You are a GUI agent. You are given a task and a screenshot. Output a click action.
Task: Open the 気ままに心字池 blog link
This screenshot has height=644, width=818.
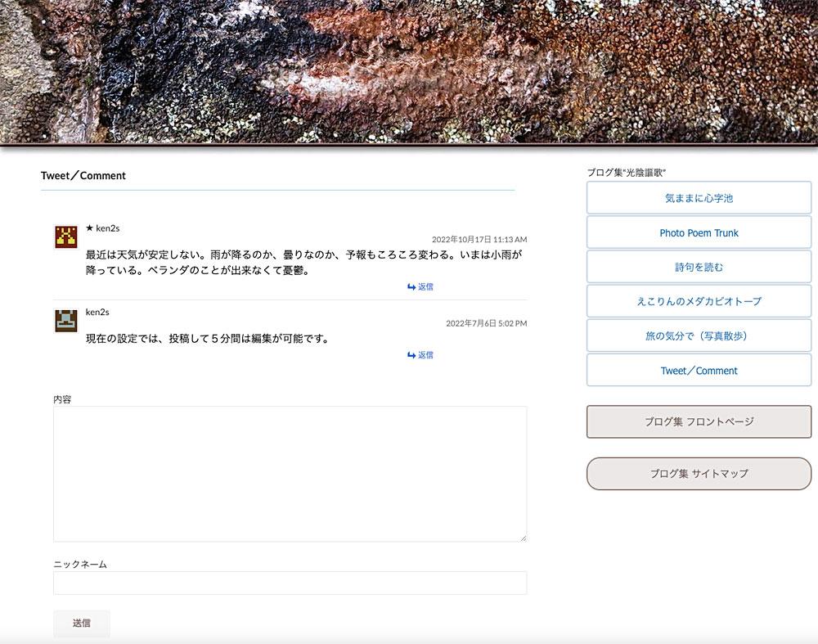point(699,198)
